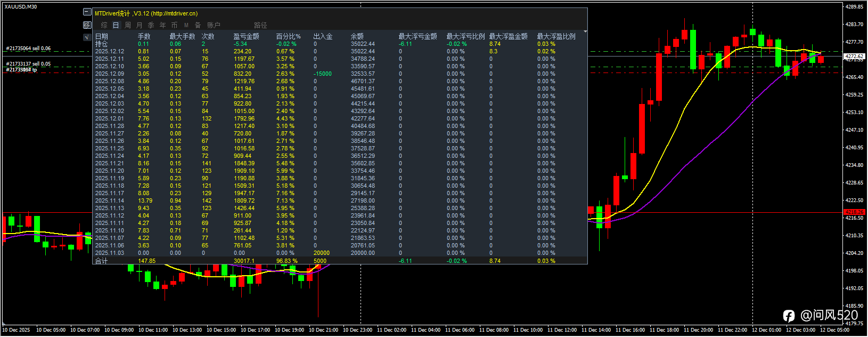
Task: Select the 2025.12.12 date row
Action: (x=340, y=51)
